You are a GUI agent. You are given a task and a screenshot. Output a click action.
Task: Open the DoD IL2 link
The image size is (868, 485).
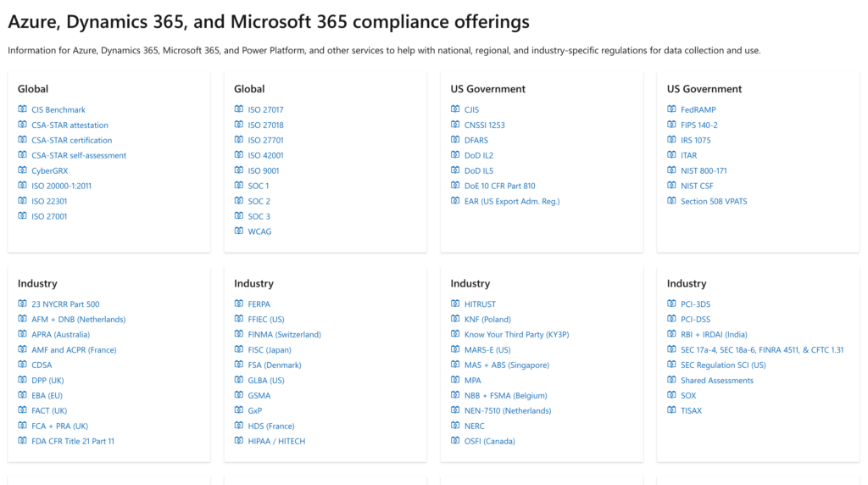pos(479,155)
